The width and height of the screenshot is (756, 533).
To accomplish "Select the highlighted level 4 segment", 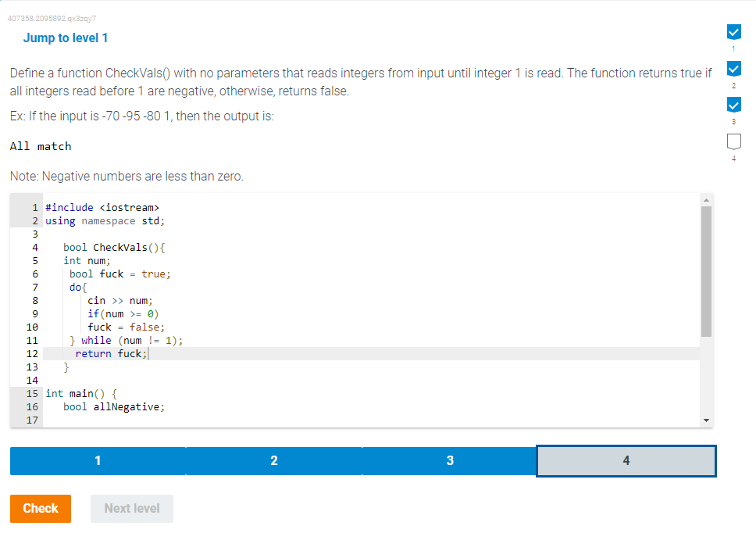I will (x=626, y=460).
